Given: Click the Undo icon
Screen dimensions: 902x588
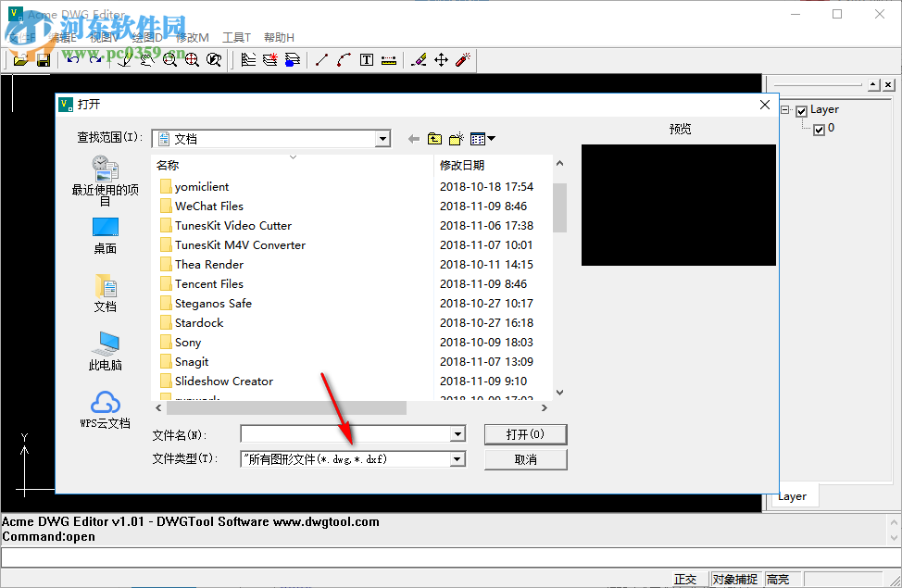Looking at the screenshot, I should click(x=73, y=58).
